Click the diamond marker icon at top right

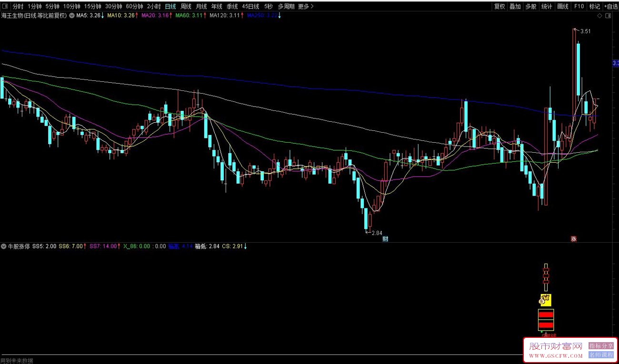599,16
